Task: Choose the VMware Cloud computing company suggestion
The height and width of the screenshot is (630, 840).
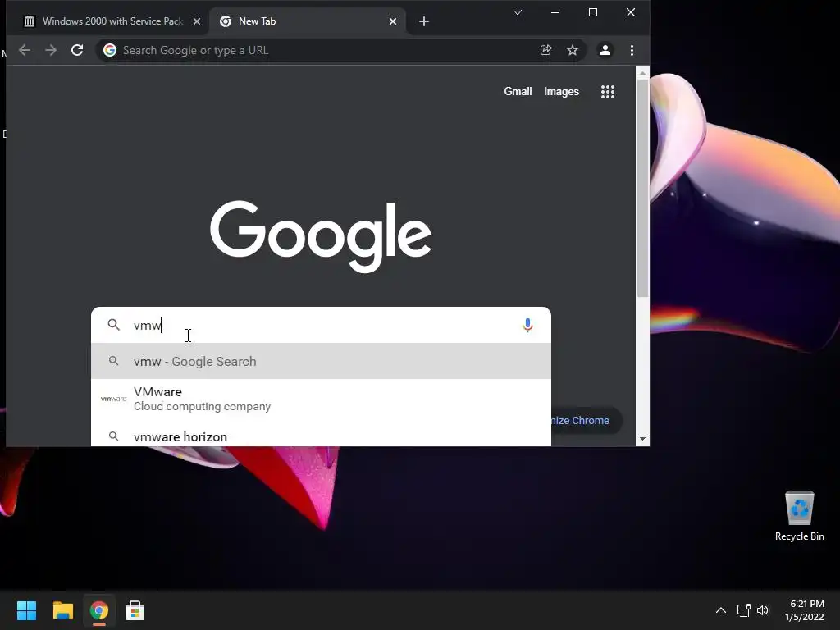Action: point(321,399)
